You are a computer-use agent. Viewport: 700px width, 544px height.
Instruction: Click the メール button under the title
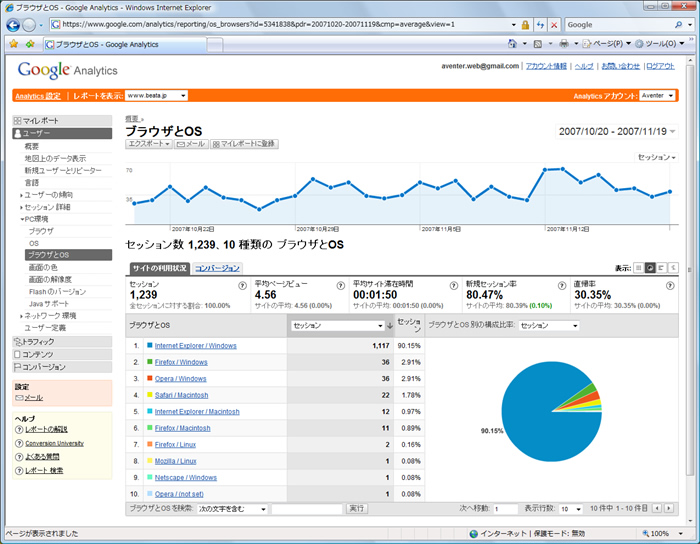[191, 144]
